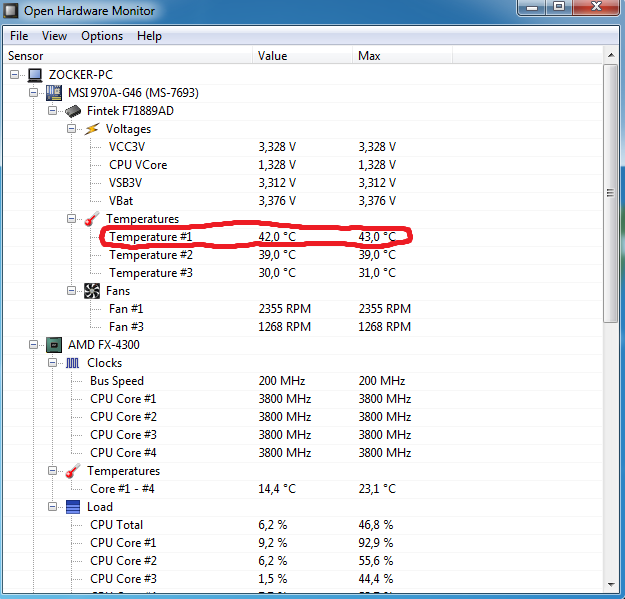The height and width of the screenshot is (599, 625).
Task: Open the View menu
Action: click(x=54, y=36)
